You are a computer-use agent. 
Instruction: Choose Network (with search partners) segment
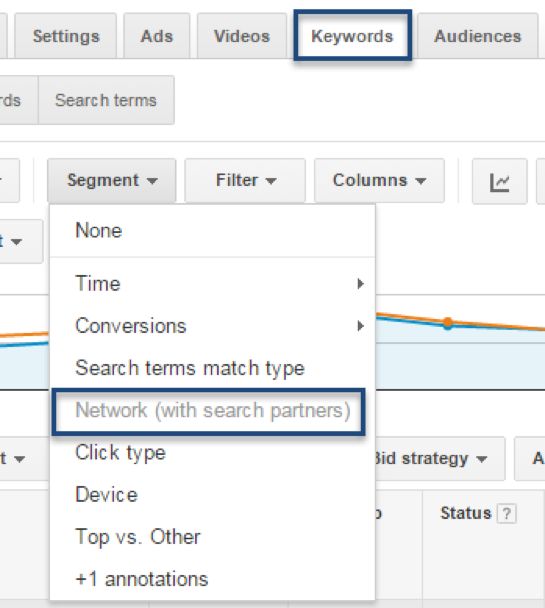click(x=209, y=411)
